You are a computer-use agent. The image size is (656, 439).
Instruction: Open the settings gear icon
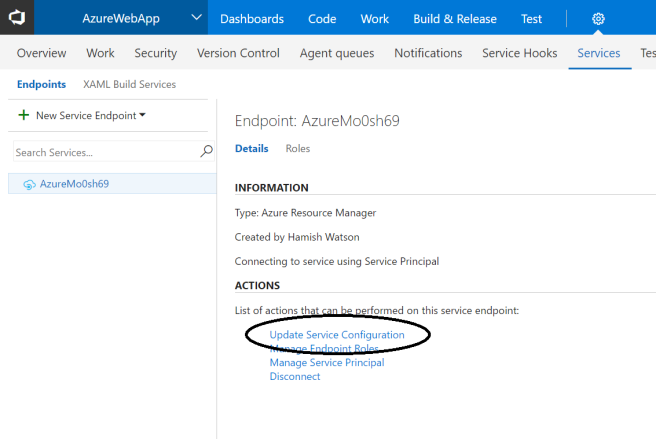598,19
